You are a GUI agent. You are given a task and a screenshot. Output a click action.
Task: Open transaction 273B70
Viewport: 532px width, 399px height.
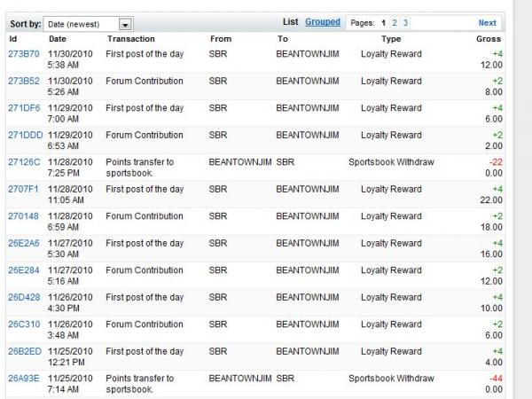pos(24,54)
